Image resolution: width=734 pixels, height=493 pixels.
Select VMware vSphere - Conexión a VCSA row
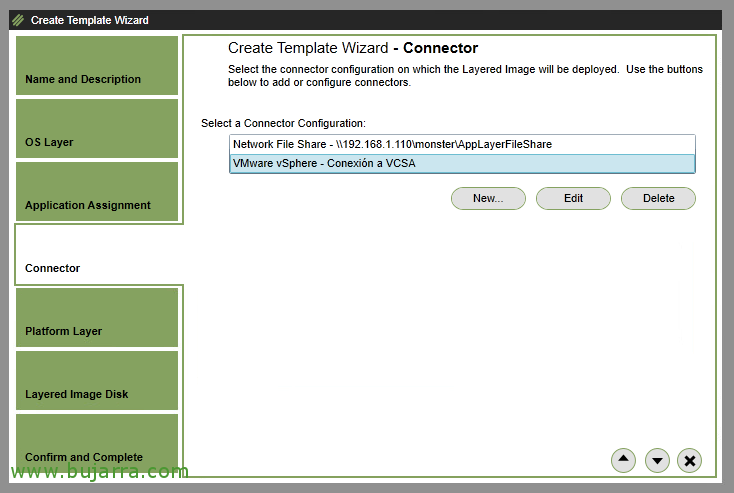(462, 163)
